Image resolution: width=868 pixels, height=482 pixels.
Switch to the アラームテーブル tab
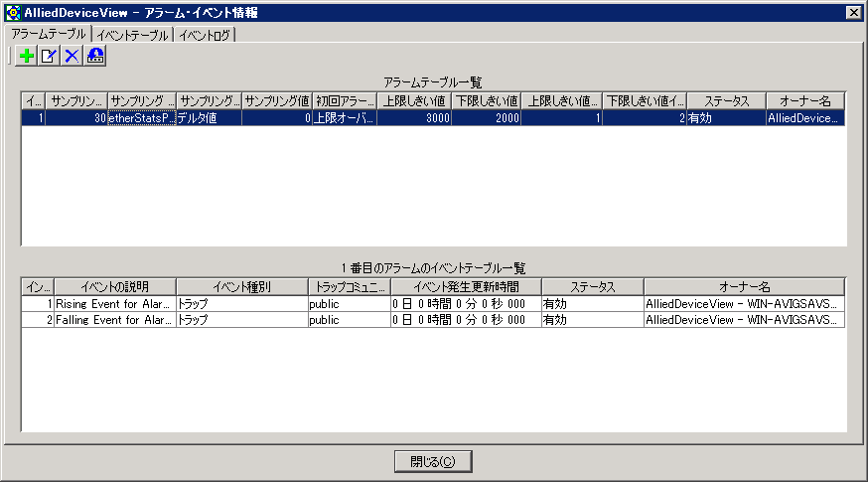pos(47,35)
